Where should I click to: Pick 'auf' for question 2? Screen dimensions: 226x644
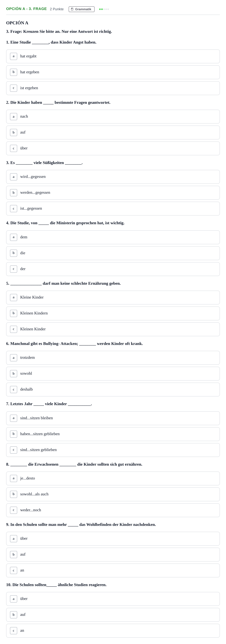tap(113, 132)
